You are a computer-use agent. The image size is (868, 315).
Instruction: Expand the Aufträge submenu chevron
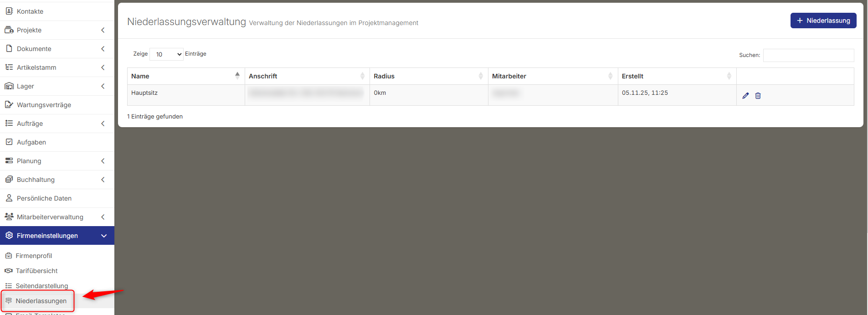coord(103,124)
